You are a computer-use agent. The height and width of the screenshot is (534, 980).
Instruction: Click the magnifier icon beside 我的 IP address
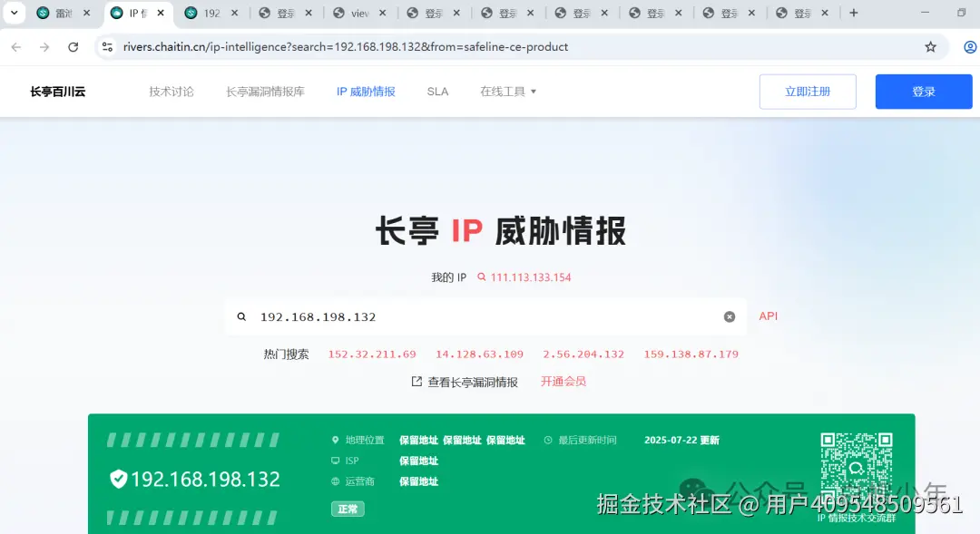[481, 277]
